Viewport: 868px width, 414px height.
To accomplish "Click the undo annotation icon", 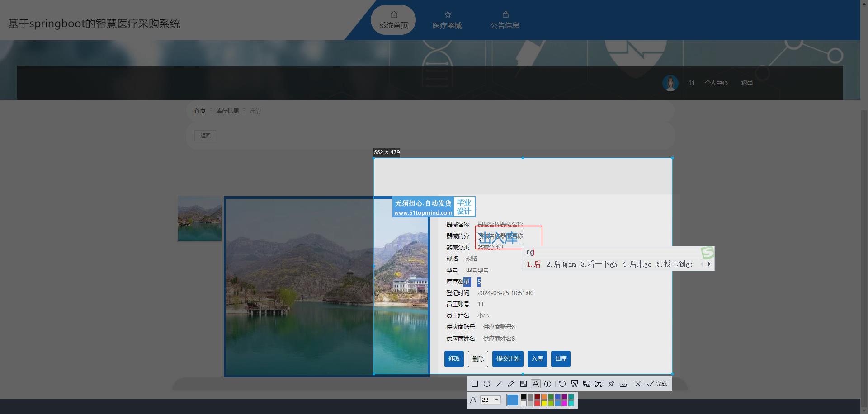I will click(x=562, y=384).
